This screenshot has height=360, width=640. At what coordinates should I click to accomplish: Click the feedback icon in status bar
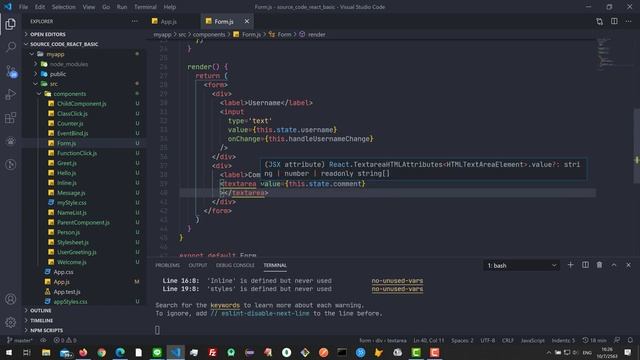coord(617,340)
